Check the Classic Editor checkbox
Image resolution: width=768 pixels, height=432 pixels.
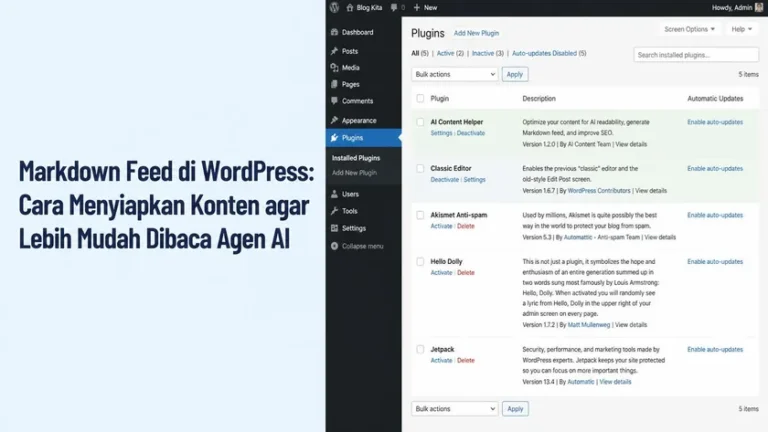pyautogui.click(x=420, y=168)
